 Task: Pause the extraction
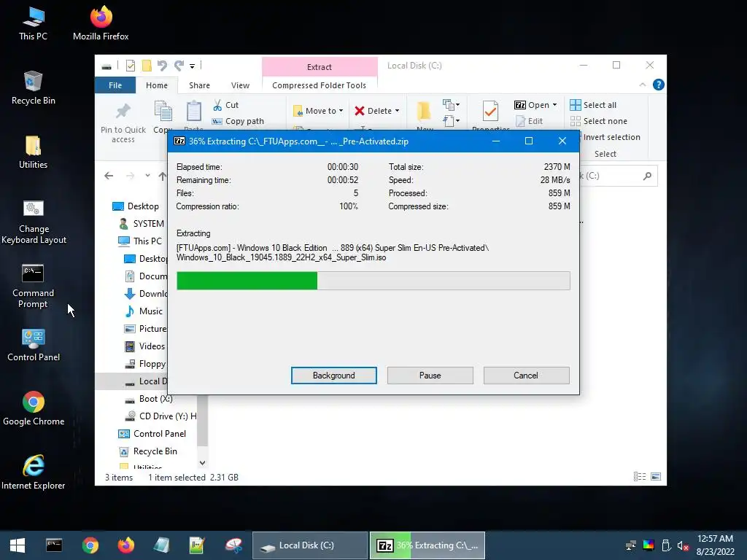click(x=430, y=376)
